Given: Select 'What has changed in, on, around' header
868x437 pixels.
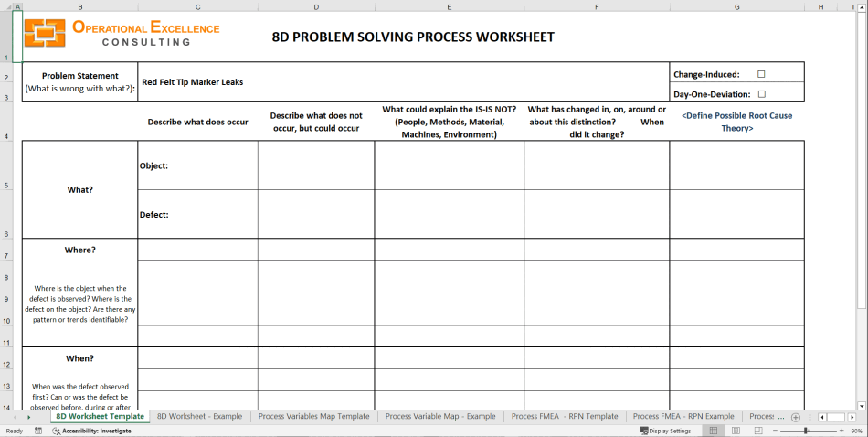Looking at the screenshot, I should 597,122.
